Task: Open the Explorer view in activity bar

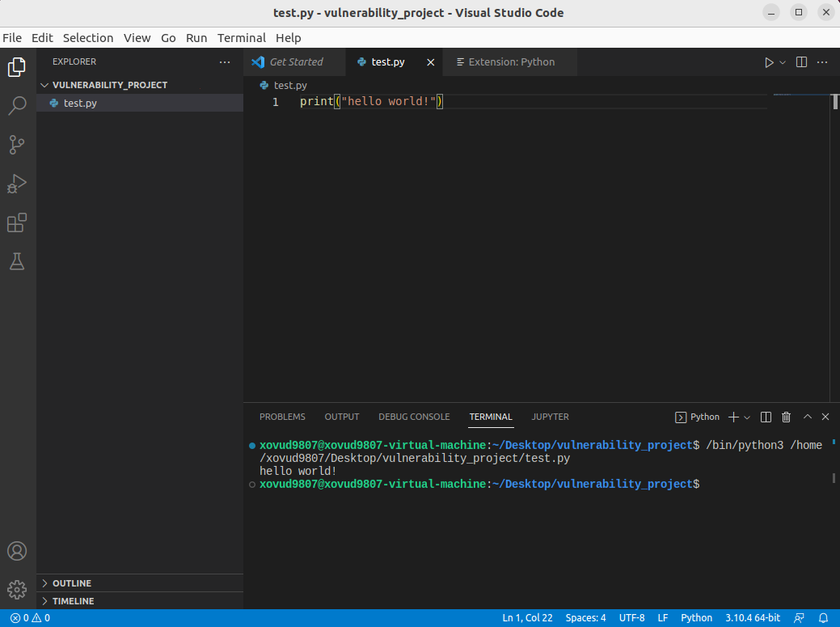Action: pyautogui.click(x=17, y=67)
